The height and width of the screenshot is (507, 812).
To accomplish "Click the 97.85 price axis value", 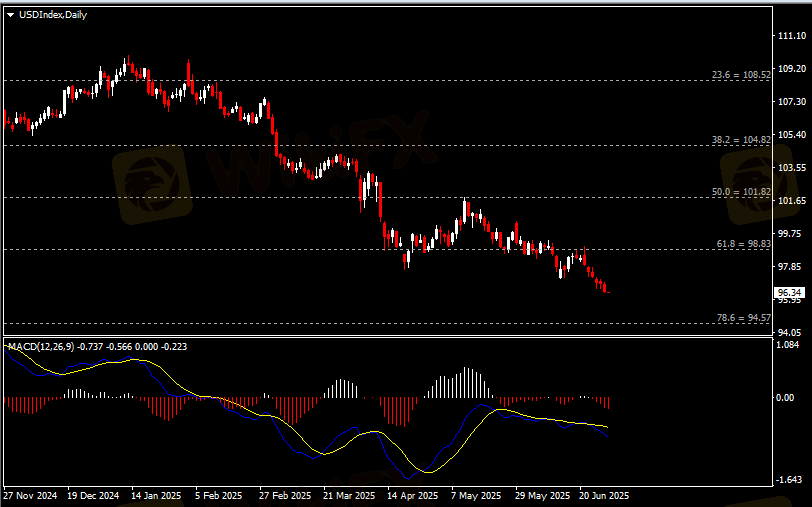I will click(x=790, y=266).
